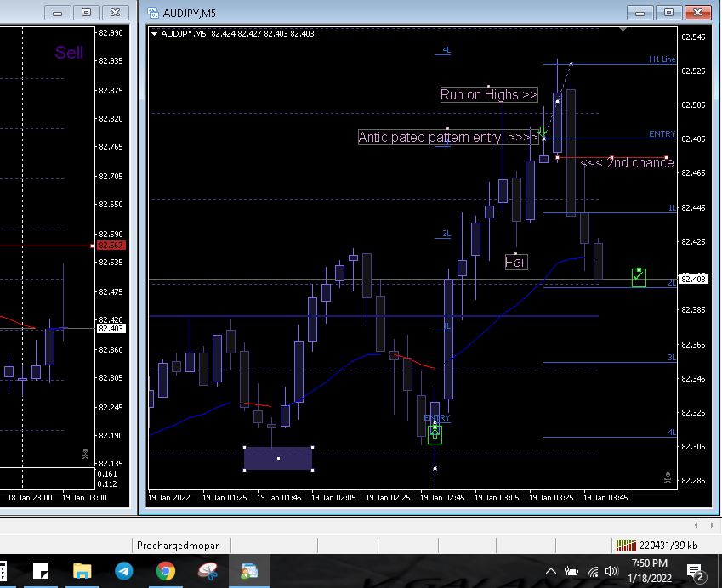
Task: Open the battery status tray icon
Action: [x=571, y=571]
